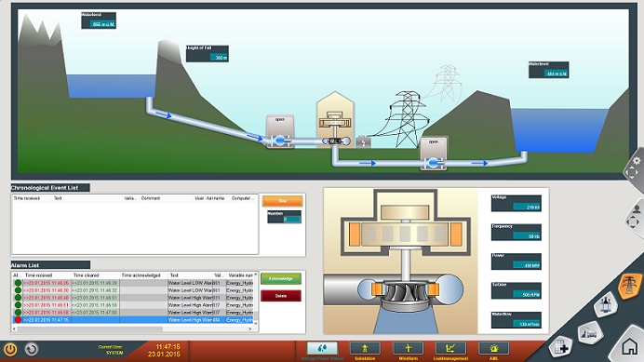Delete the selected alarm entry
Screen dimensions: 644x362
281,296
